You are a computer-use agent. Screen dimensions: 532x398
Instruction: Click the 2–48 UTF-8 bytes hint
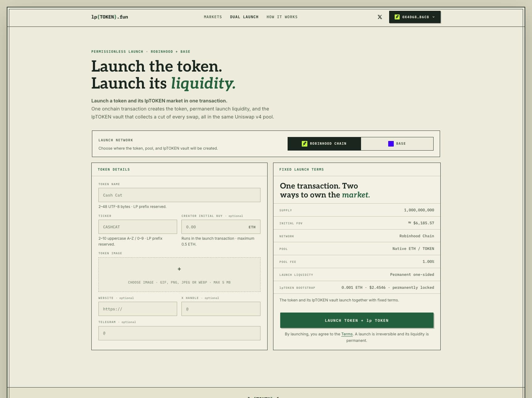pyautogui.click(x=132, y=207)
